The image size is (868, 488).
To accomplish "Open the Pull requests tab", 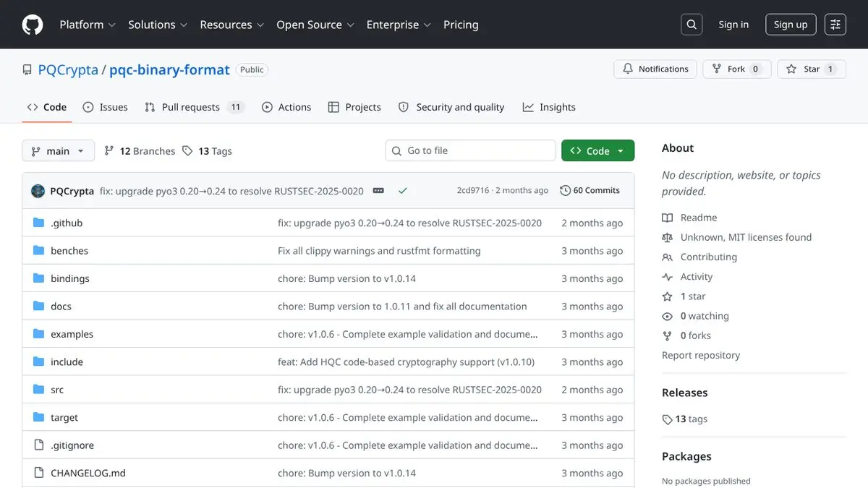I will (191, 107).
